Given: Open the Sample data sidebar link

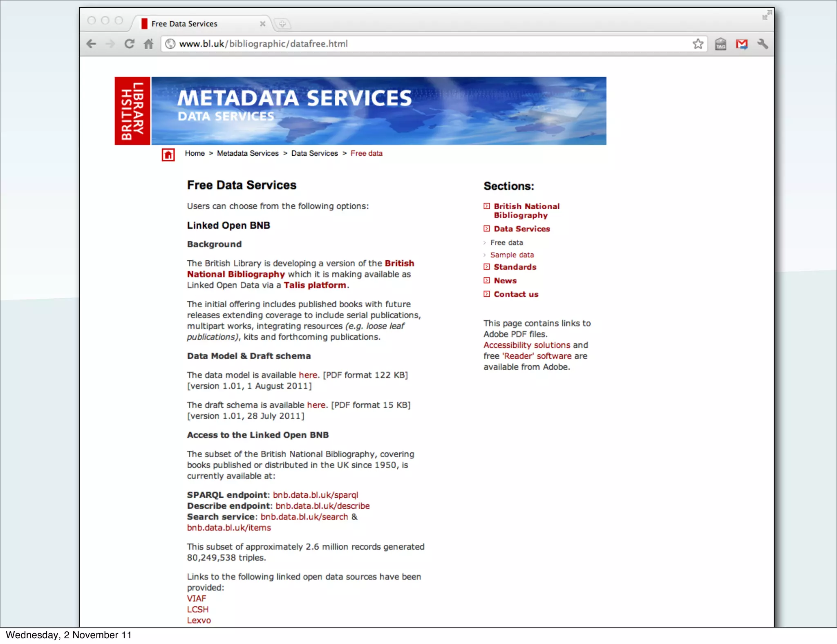Looking at the screenshot, I should [x=512, y=255].
